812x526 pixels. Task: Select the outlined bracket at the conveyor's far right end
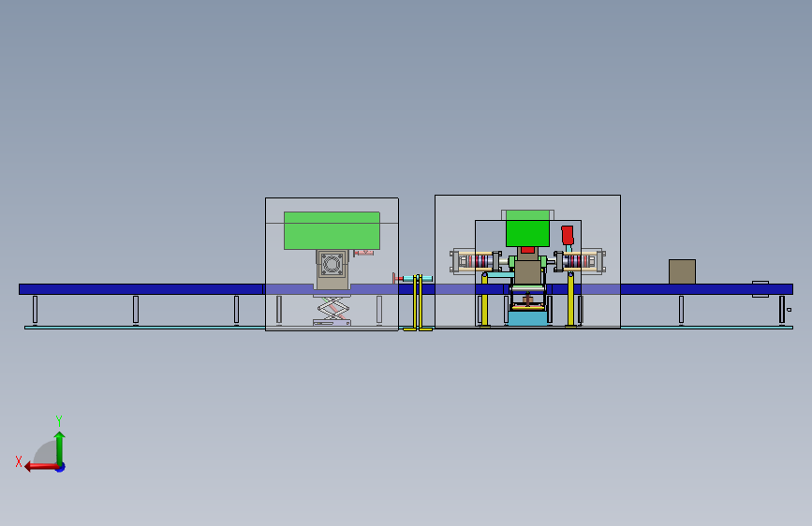tap(760, 289)
